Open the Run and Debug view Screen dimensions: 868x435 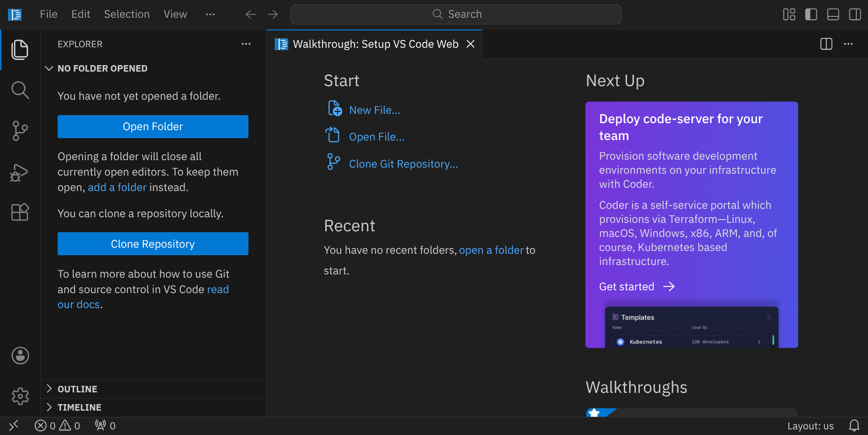(x=20, y=172)
